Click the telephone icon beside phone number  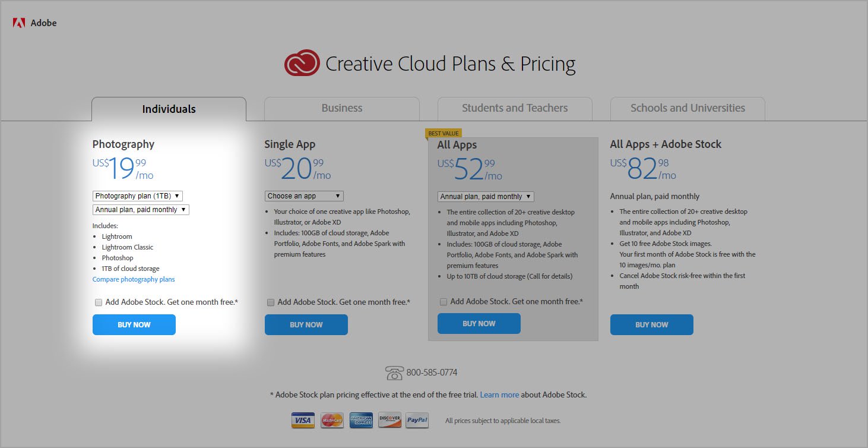[394, 373]
